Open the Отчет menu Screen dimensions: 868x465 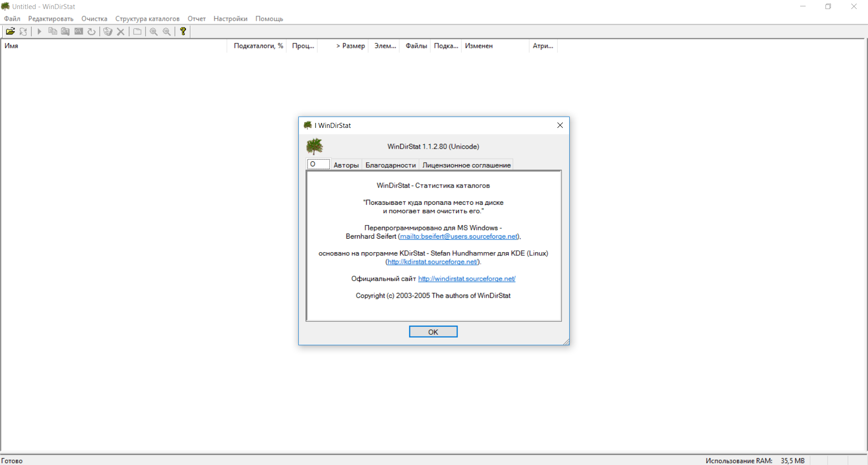click(x=197, y=19)
